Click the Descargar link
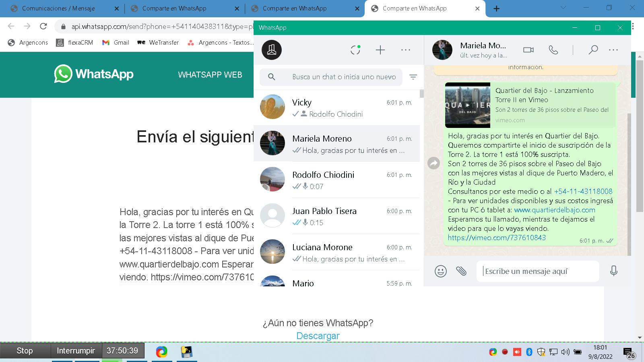This screenshot has height=362, width=644. [318, 336]
